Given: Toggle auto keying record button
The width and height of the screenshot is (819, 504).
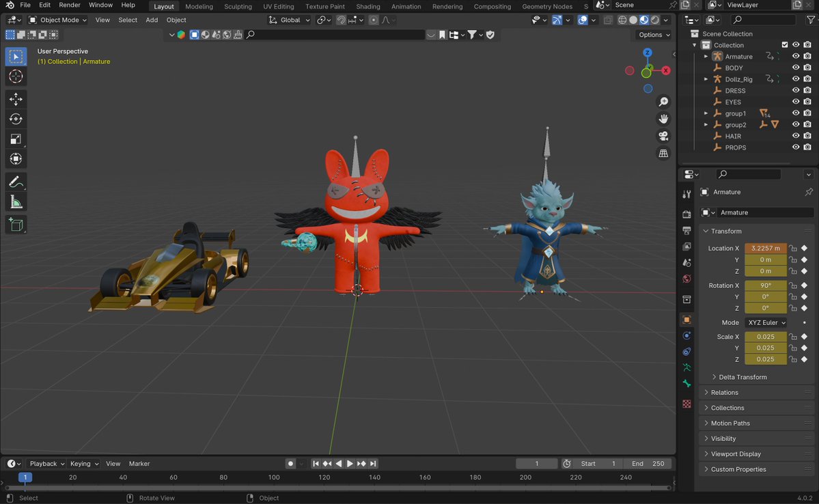Looking at the screenshot, I should pos(290,464).
